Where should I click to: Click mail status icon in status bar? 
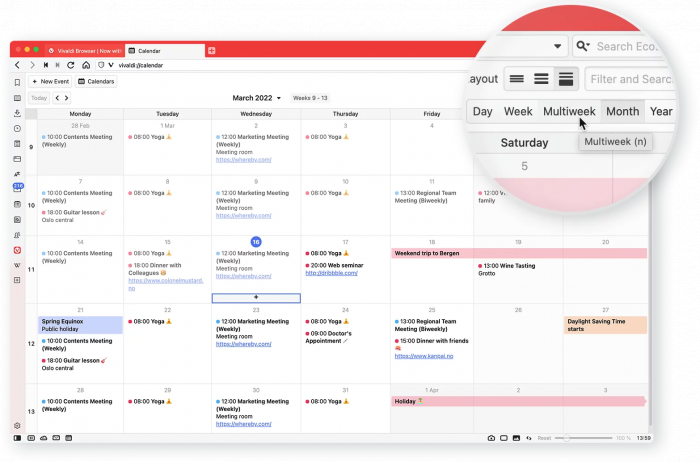coord(56,438)
